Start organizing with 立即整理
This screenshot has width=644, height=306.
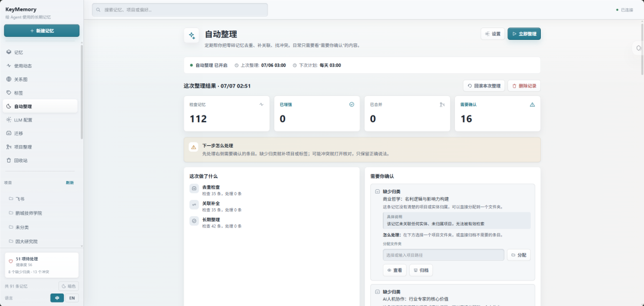click(524, 34)
